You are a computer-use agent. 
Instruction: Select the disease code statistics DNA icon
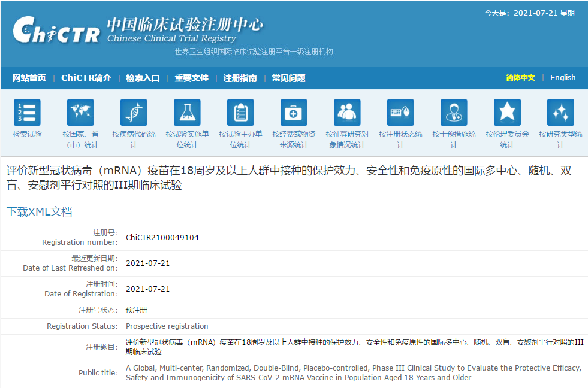[x=134, y=113]
